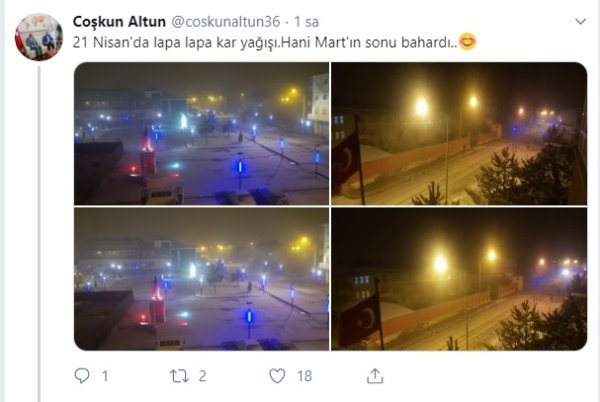View the top-right photo with Turkish flag
Screen dimensions: 600x402
459,133
